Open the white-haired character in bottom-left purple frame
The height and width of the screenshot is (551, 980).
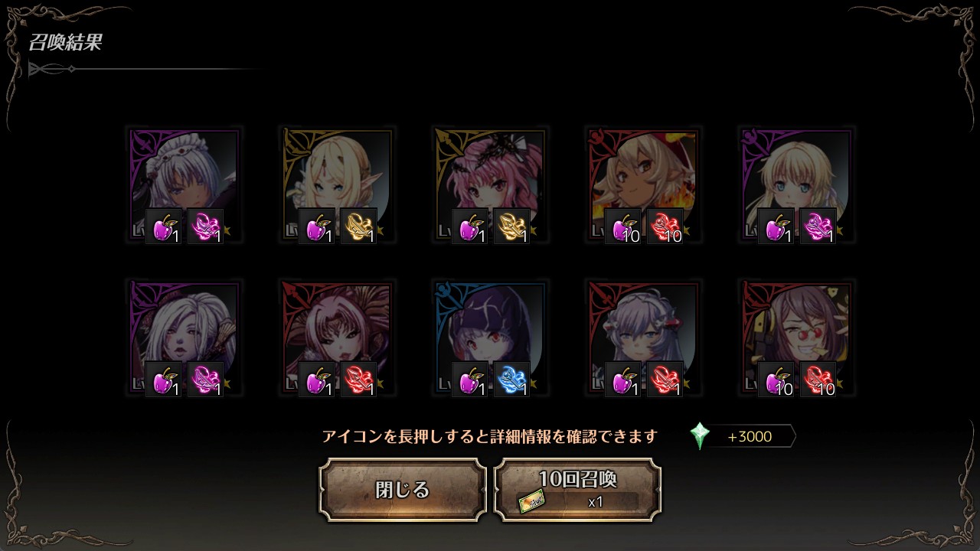184,337
